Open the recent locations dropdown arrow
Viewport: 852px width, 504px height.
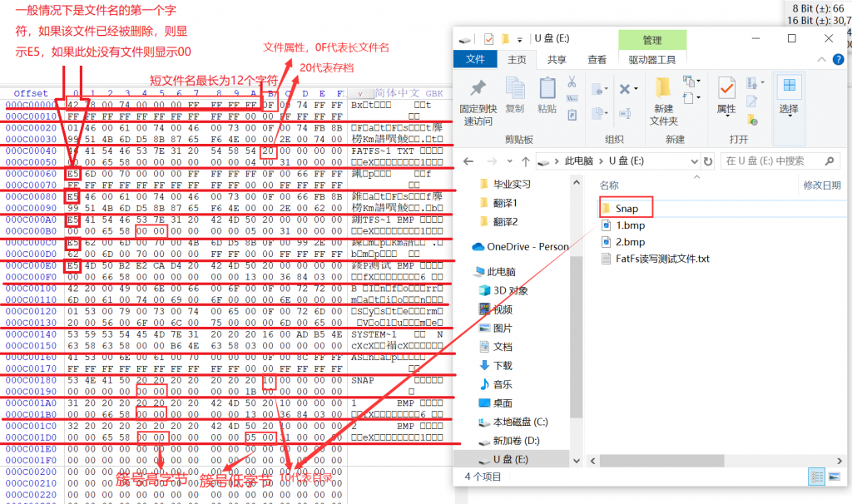coord(509,161)
